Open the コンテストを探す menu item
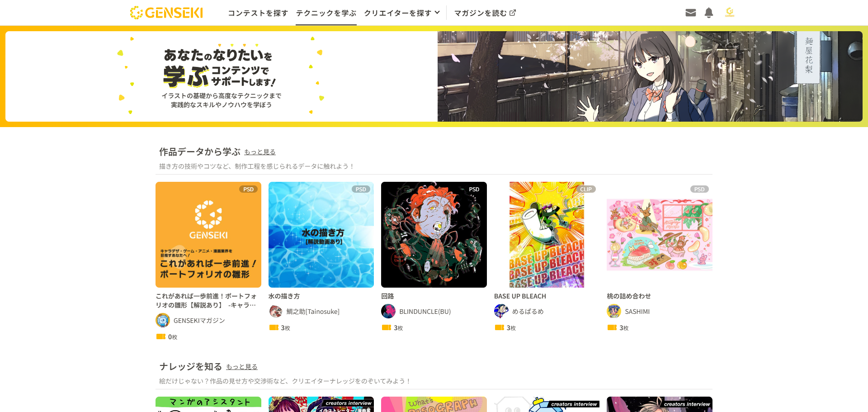 (x=258, y=13)
